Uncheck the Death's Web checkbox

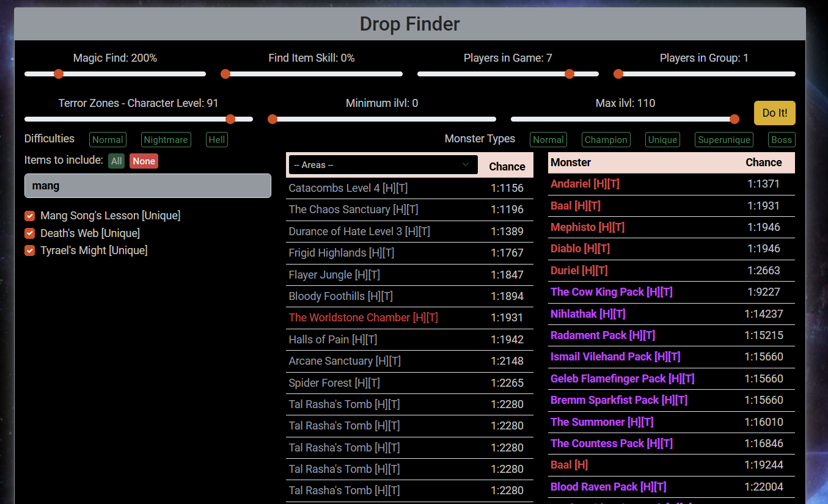pos(29,233)
